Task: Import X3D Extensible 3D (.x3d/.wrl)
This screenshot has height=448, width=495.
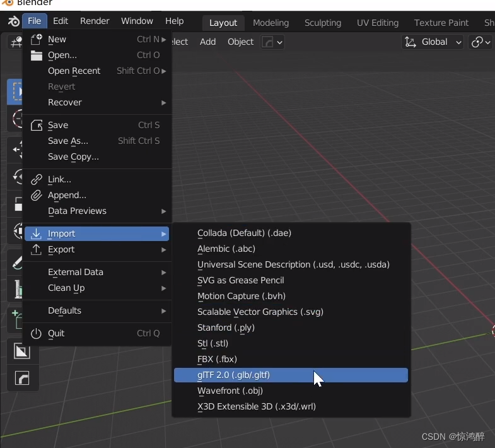Action: (x=291, y=407)
